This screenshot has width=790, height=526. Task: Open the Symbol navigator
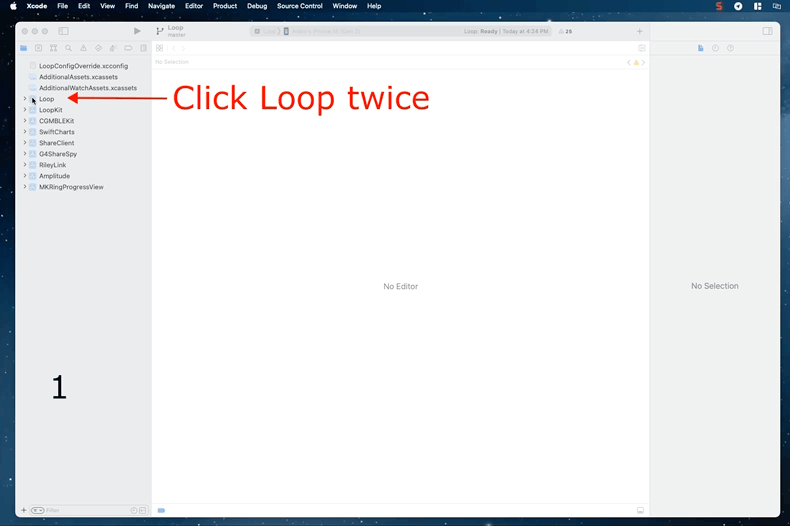[53, 48]
